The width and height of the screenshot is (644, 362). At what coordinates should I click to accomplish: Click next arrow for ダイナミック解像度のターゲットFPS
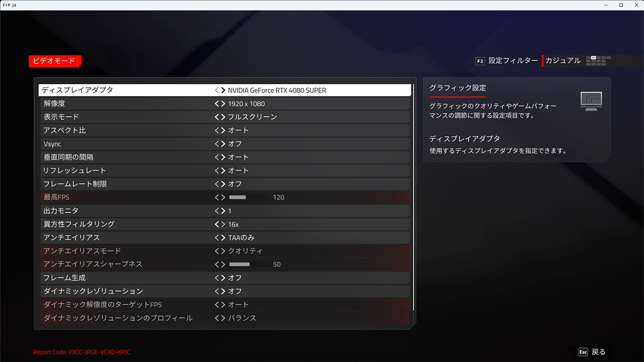coord(223,305)
